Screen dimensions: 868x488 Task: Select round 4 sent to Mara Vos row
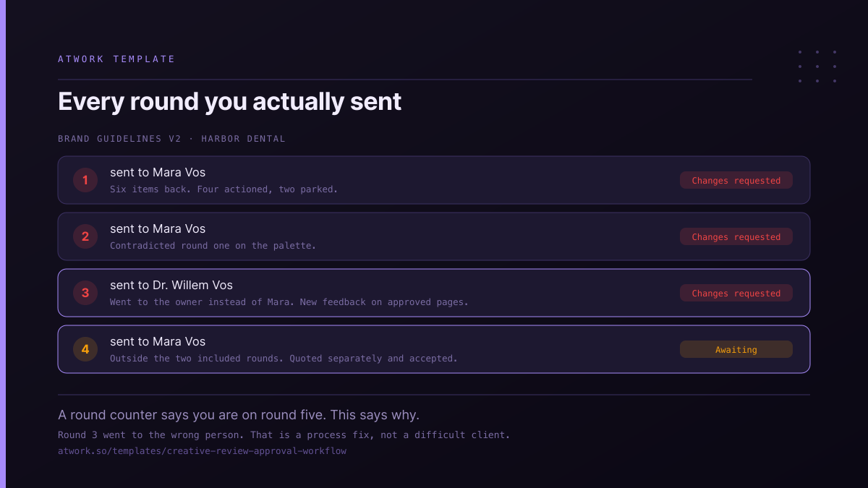point(434,349)
